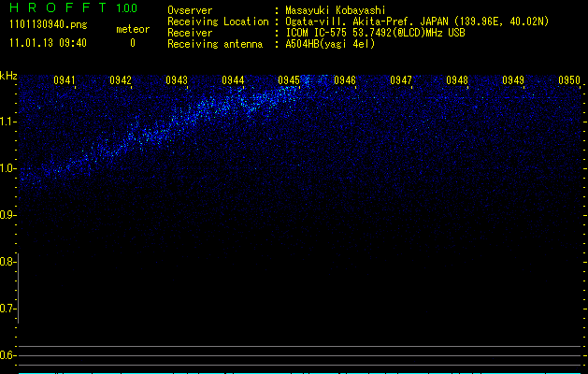Click the 0947 time marker

pyautogui.click(x=401, y=80)
